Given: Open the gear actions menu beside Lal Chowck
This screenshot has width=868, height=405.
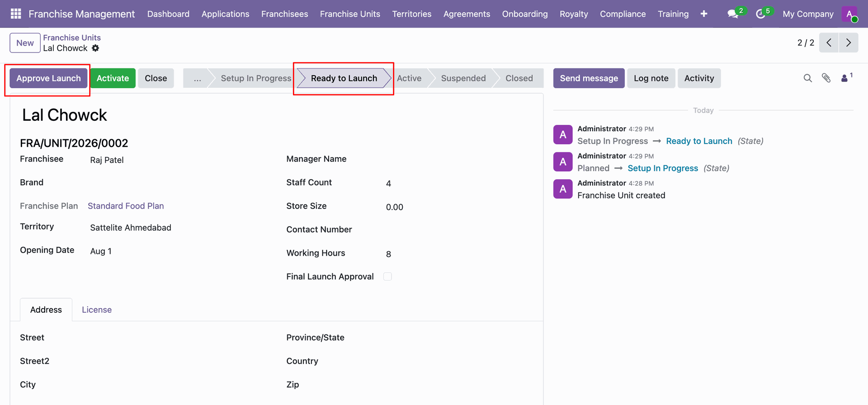Looking at the screenshot, I should pos(95,48).
